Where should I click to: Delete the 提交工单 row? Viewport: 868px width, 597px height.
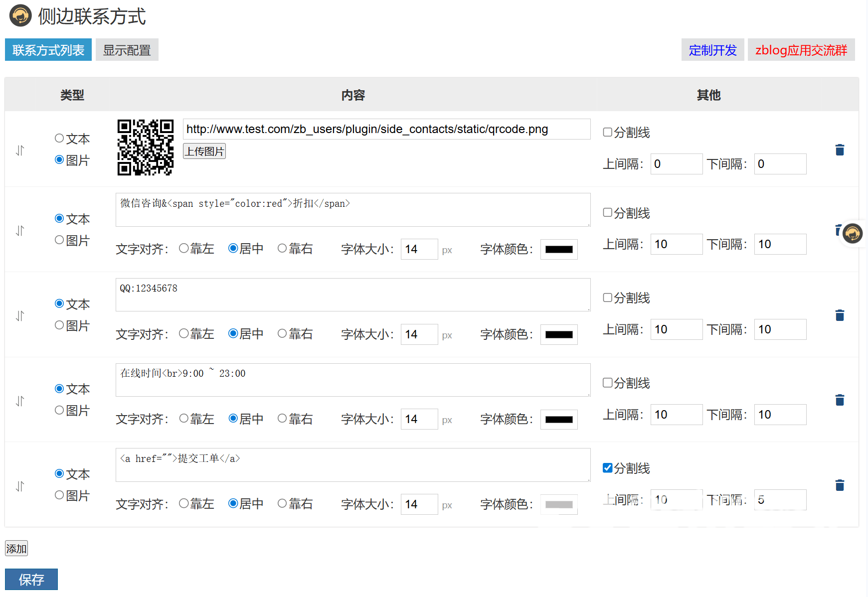[x=840, y=485]
